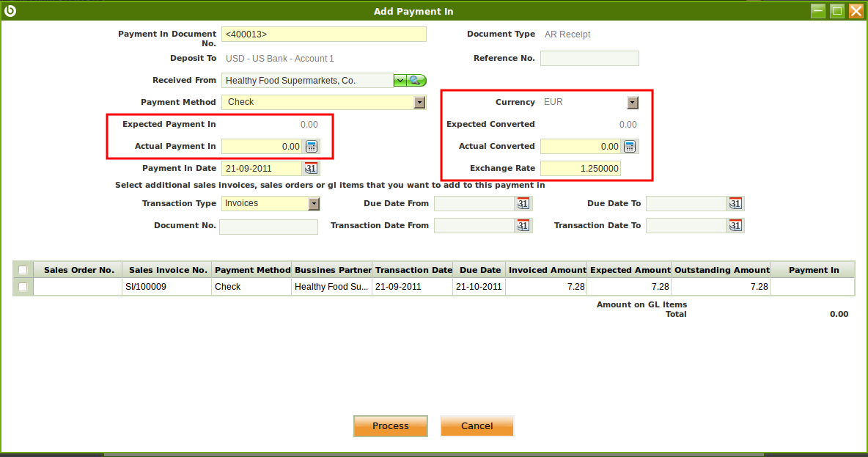Check the SI/100009 invoice row checkbox
Screen dimensions: 868x457
coord(23,287)
